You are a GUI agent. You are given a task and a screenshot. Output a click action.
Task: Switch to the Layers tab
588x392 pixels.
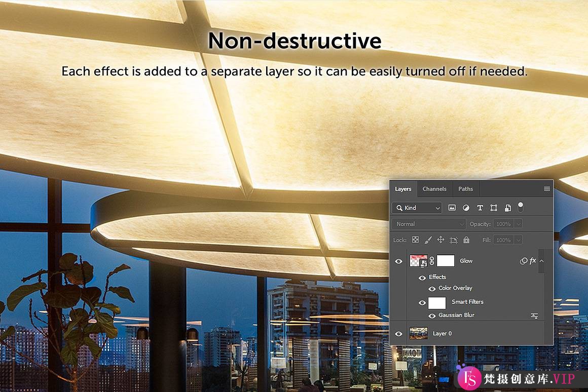point(403,189)
